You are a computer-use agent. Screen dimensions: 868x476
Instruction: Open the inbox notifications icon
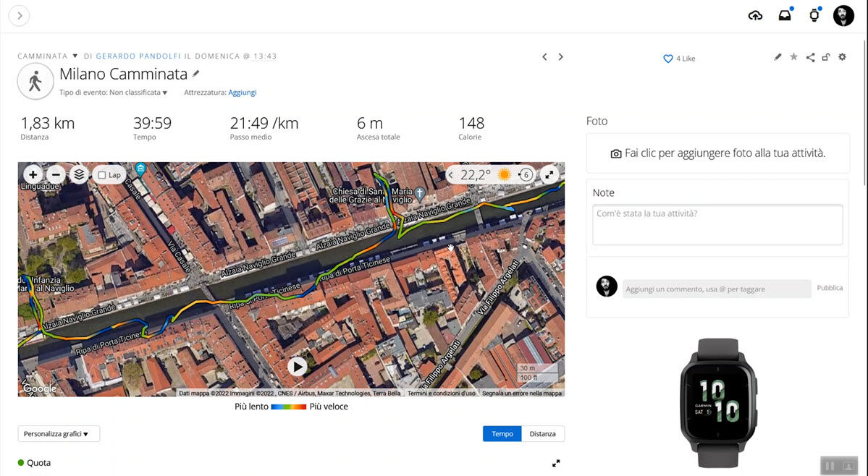click(785, 16)
